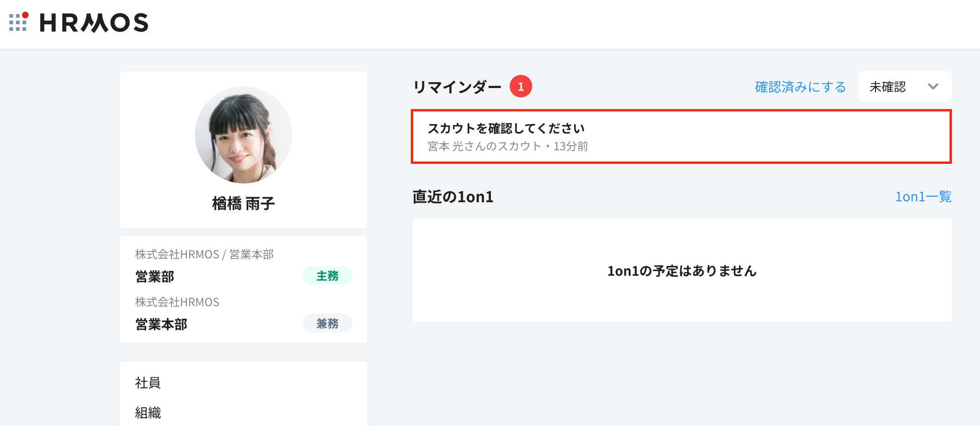The image size is (980, 426).
Task: Click the 株式会社HRMOS / 営業本部 path text
Action: 204,254
